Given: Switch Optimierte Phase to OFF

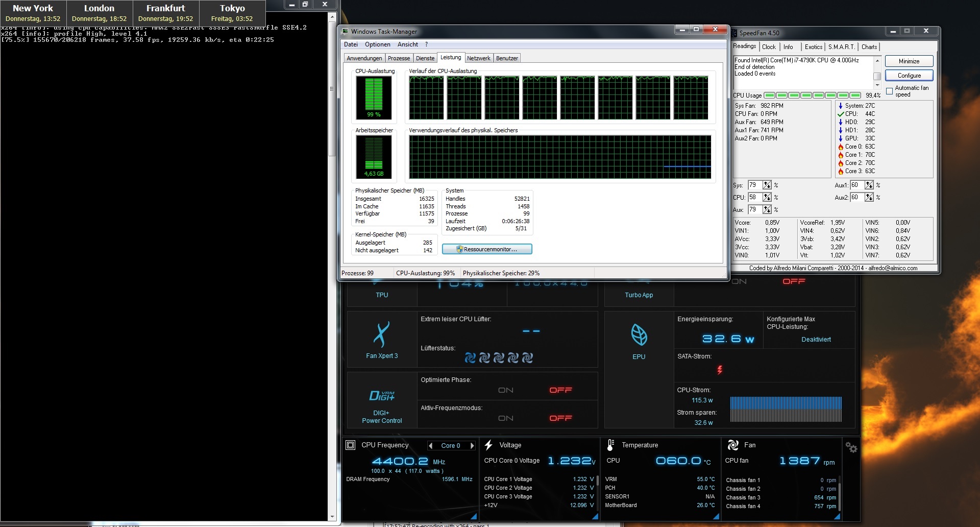Looking at the screenshot, I should click(x=560, y=390).
